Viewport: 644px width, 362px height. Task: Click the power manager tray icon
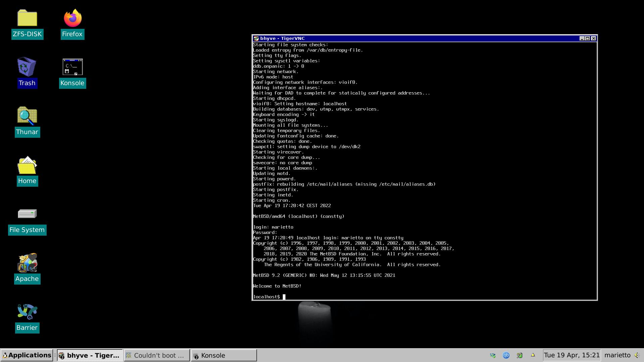pyautogui.click(x=520, y=355)
